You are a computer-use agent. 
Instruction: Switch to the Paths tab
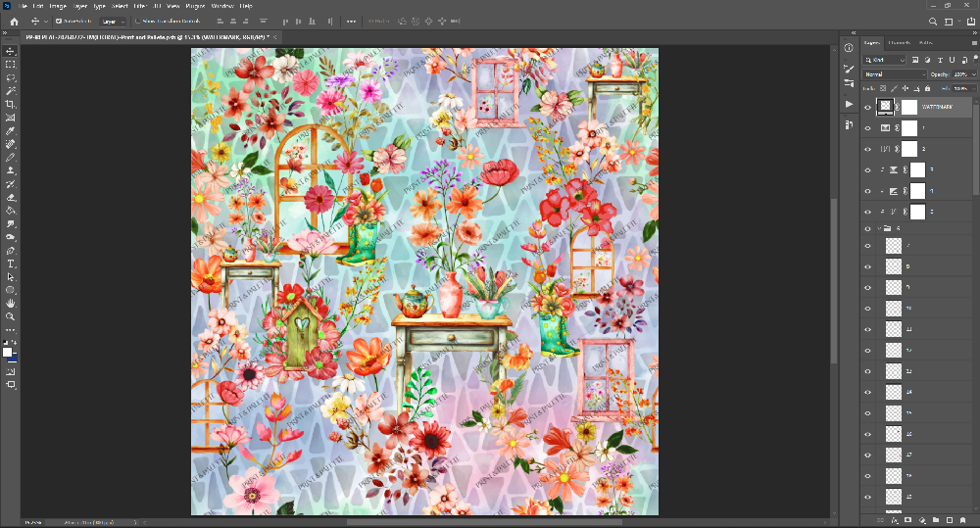click(x=926, y=42)
